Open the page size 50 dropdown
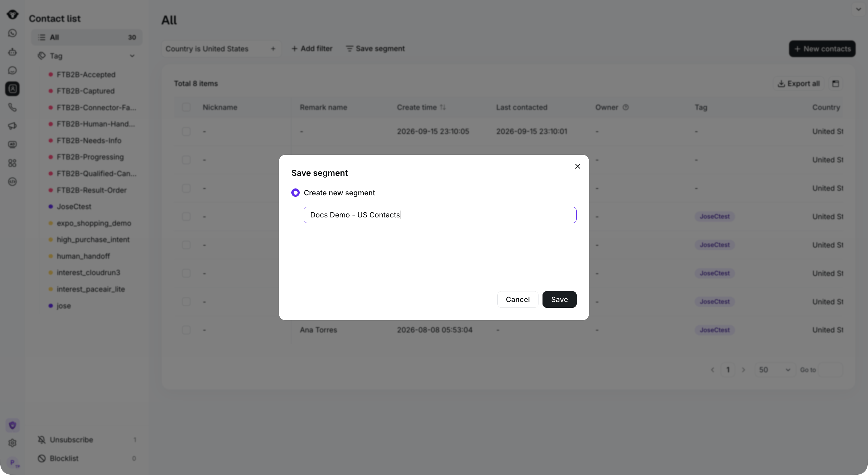 tap(775, 370)
